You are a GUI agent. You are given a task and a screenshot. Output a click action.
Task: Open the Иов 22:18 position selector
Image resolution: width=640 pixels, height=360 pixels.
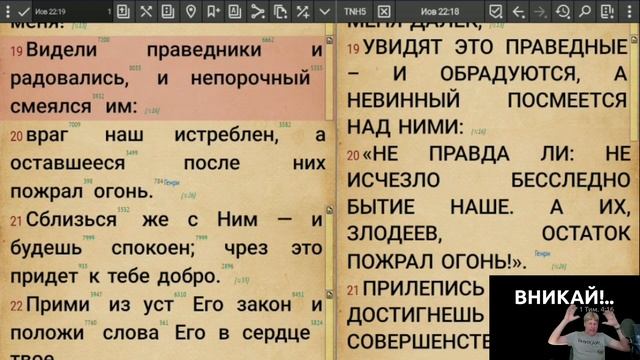[440, 11]
